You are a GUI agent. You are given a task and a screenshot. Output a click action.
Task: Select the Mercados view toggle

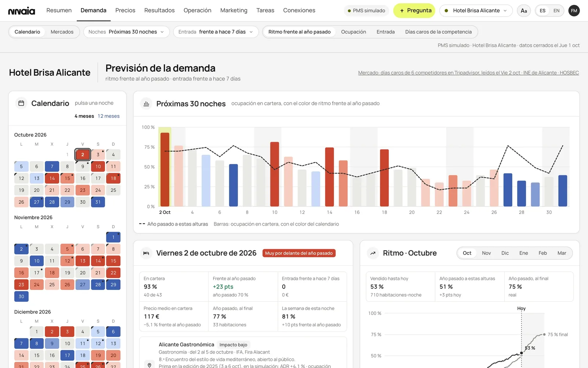click(x=62, y=32)
